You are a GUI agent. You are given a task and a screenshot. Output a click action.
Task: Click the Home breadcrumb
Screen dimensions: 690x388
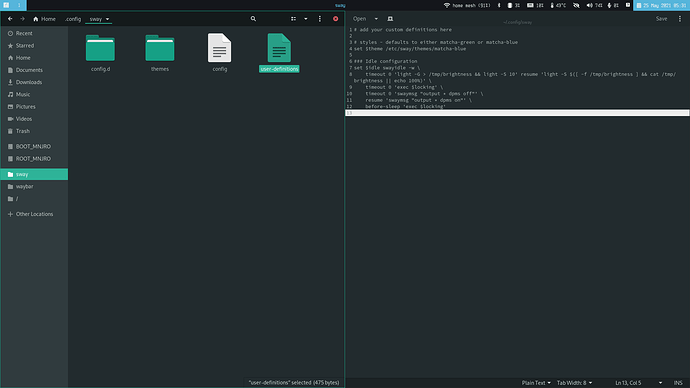tap(44, 19)
